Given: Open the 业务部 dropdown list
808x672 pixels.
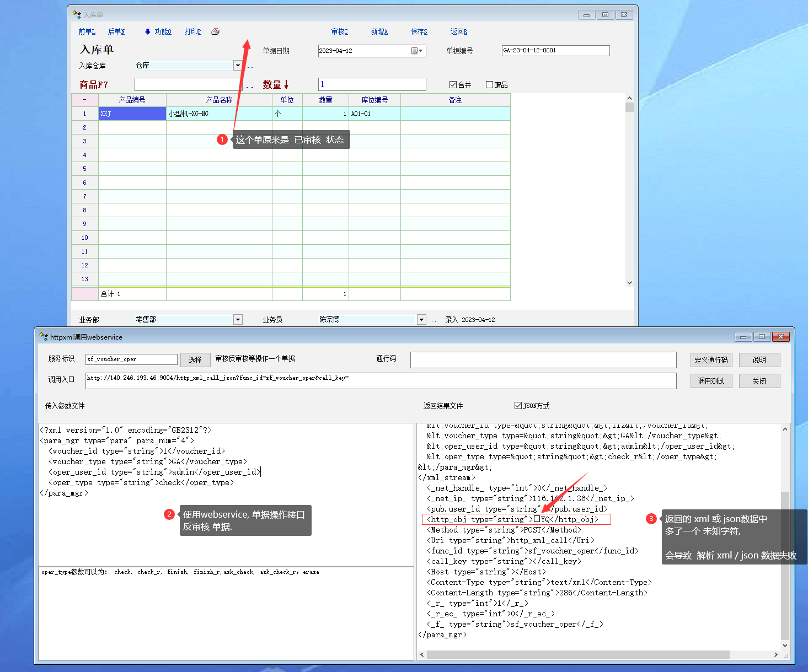Looking at the screenshot, I should (x=238, y=319).
